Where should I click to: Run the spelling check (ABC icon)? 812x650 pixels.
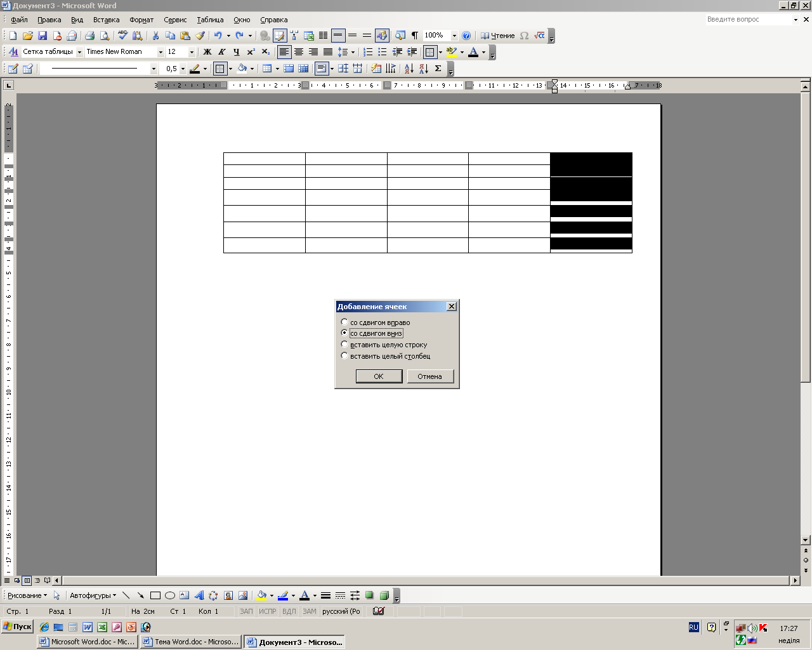(122, 36)
